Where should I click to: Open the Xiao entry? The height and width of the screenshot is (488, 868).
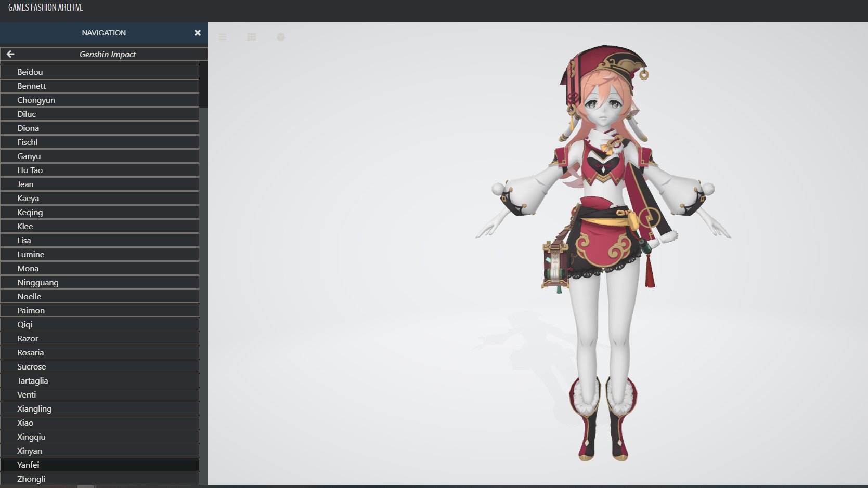point(99,423)
